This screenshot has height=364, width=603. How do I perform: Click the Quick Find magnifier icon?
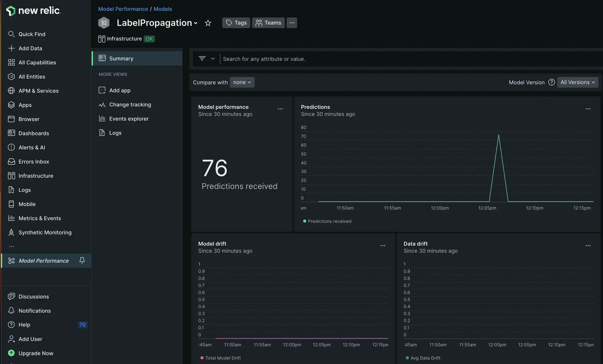pyautogui.click(x=11, y=34)
